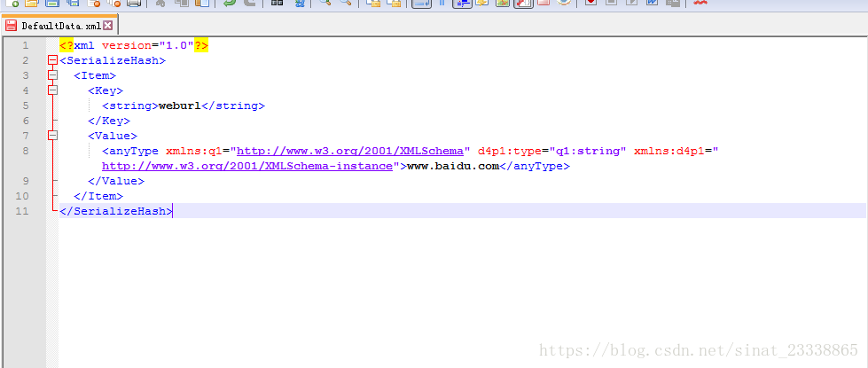
Task: Click the closing </Value> tag
Action: point(116,180)
